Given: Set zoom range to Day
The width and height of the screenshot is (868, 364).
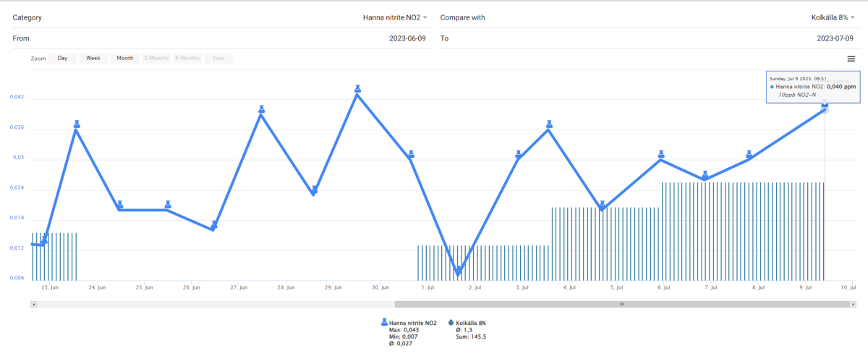Looking at the screenshot, I should (63, 58).
